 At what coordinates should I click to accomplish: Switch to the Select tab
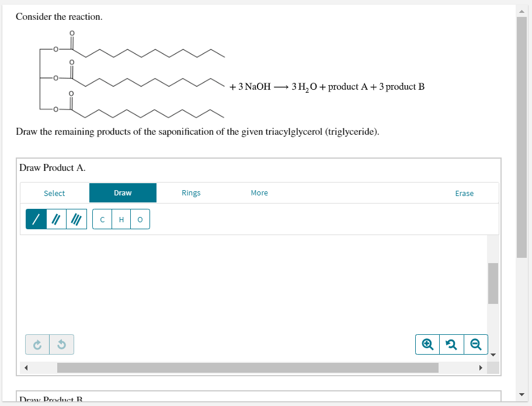click(54, 192)
